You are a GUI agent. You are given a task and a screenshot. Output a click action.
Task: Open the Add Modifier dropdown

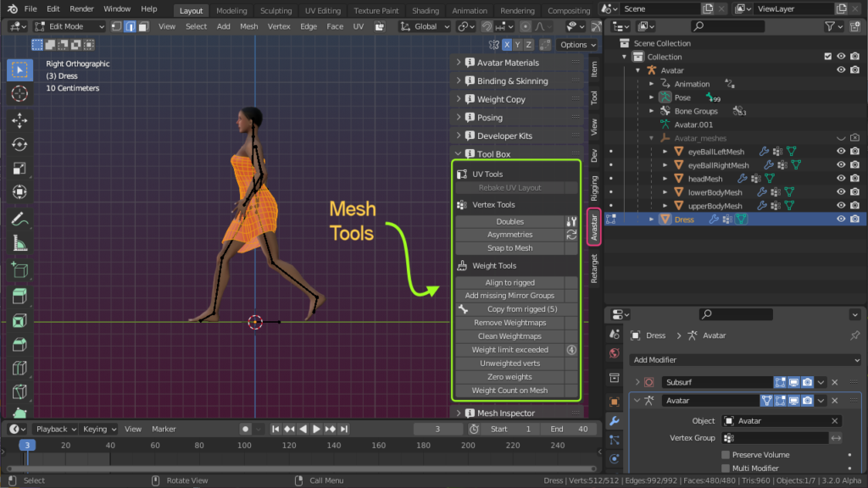point(744,359)
